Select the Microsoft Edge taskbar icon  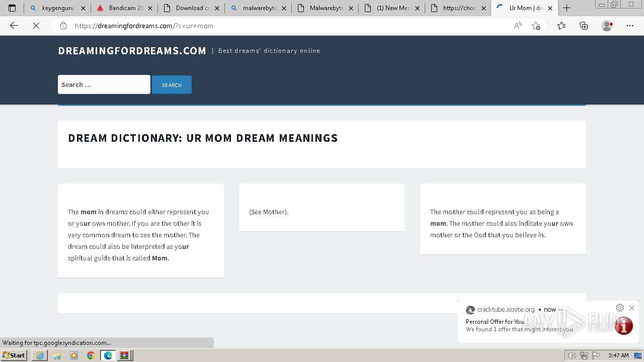coord(108,355)
